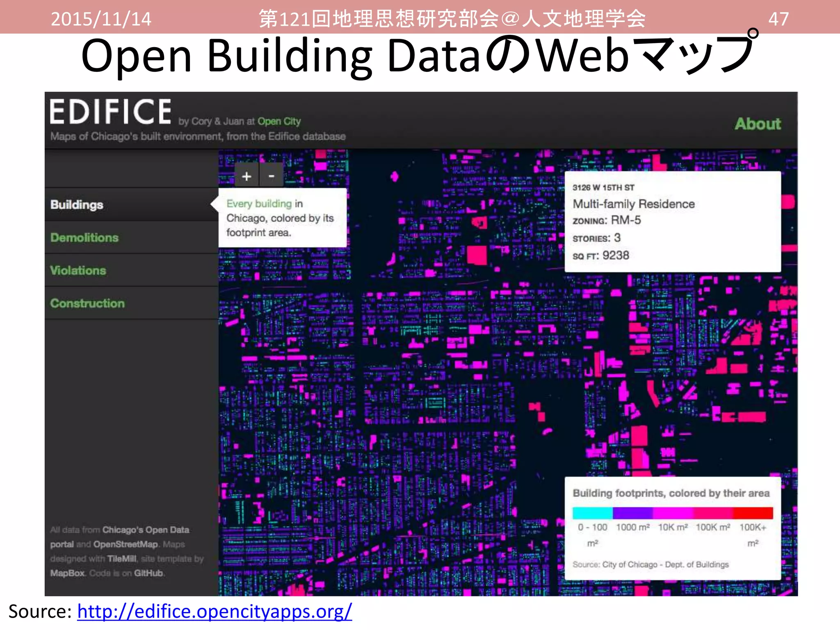The width and height of the screenshot is (840, 630).
Task: Click 'Source: City of Chicago' legend credit
Action: (x=651, y=564)
